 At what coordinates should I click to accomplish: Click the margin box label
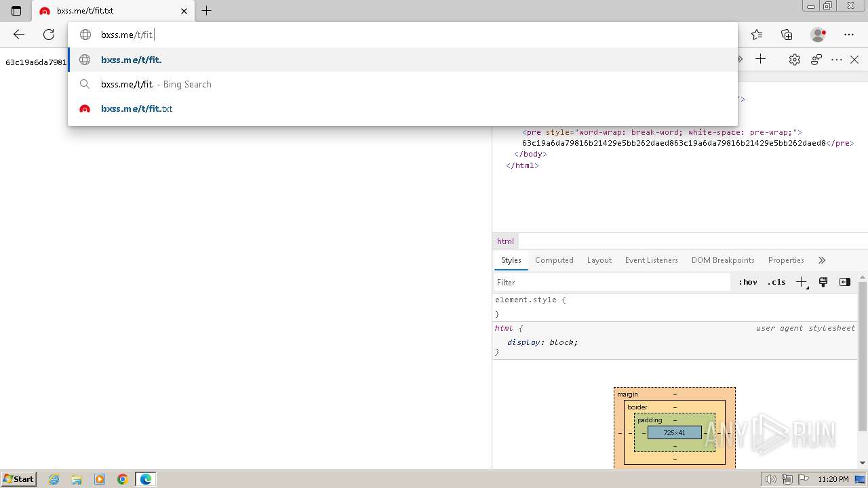627,394
